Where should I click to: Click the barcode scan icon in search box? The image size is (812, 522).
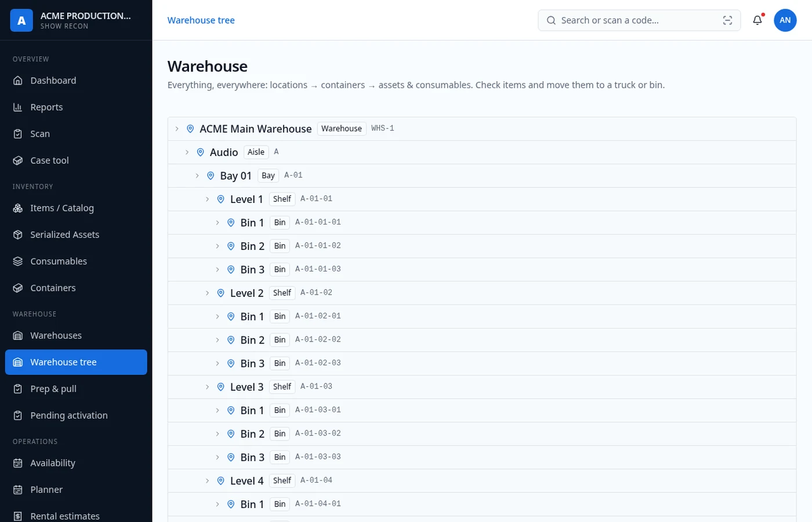click(727, 20)
